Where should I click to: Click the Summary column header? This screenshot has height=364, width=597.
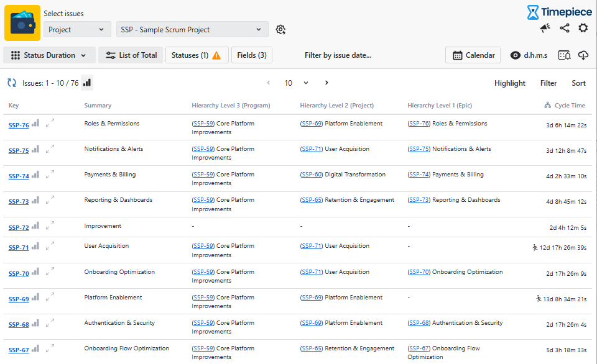[98, 106]
